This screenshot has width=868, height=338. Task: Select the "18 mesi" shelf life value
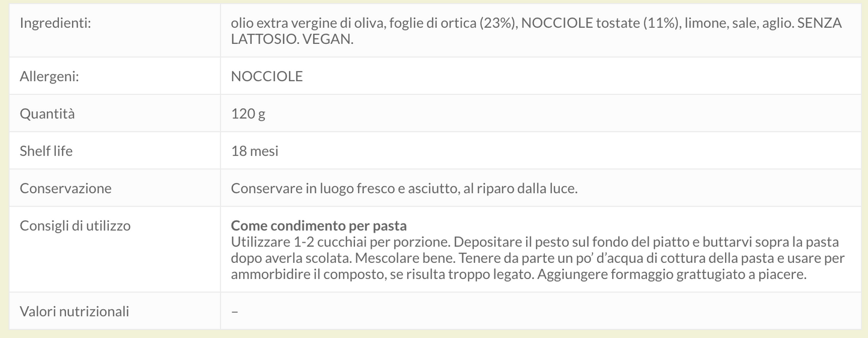[x=255, y=151]
